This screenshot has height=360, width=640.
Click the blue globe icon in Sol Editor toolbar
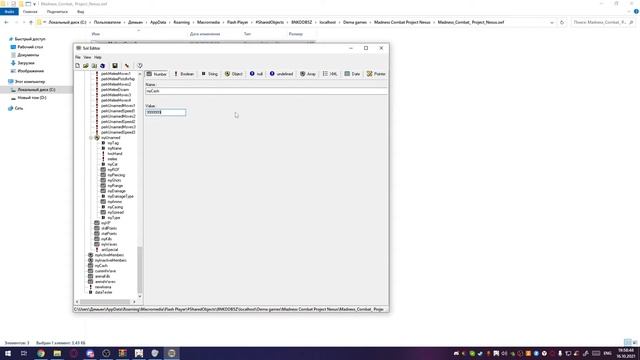coord(102,66)
